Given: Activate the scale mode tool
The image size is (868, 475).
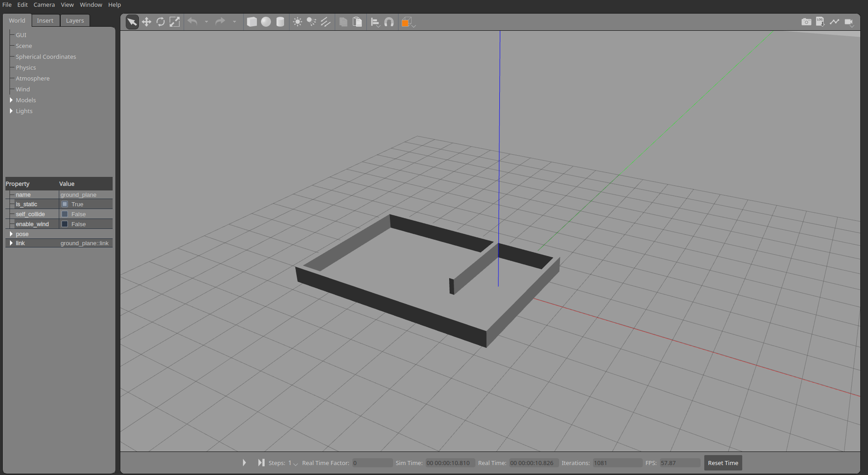Looking at the screenshot, I should click(x=175, y=22).
